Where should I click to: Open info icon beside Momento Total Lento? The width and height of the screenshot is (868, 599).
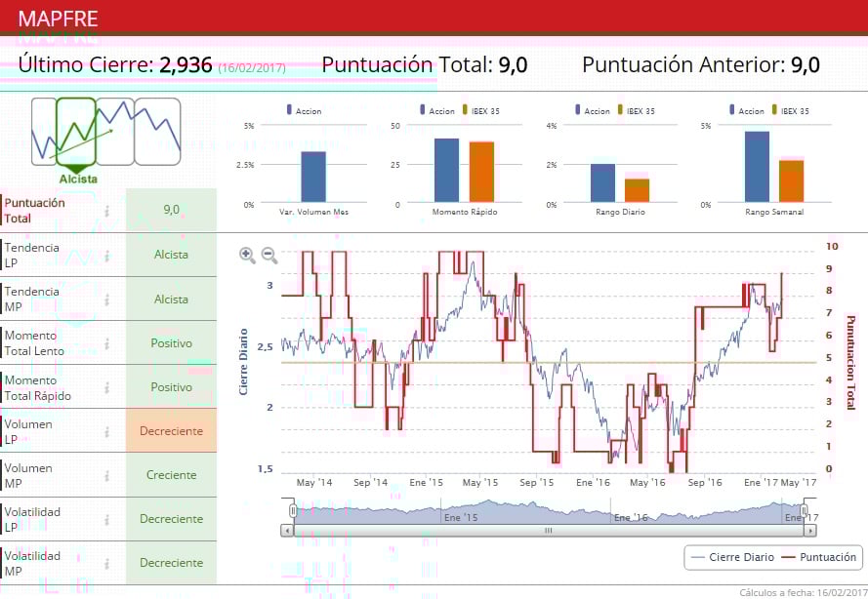click(106, 343)
